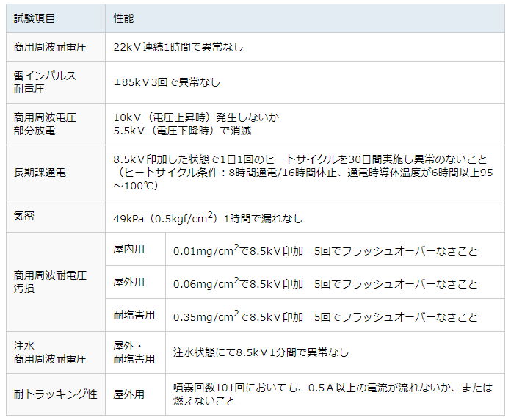Select the 注水状態にて8.5kV1分間 cell

(x=261, y=352)
